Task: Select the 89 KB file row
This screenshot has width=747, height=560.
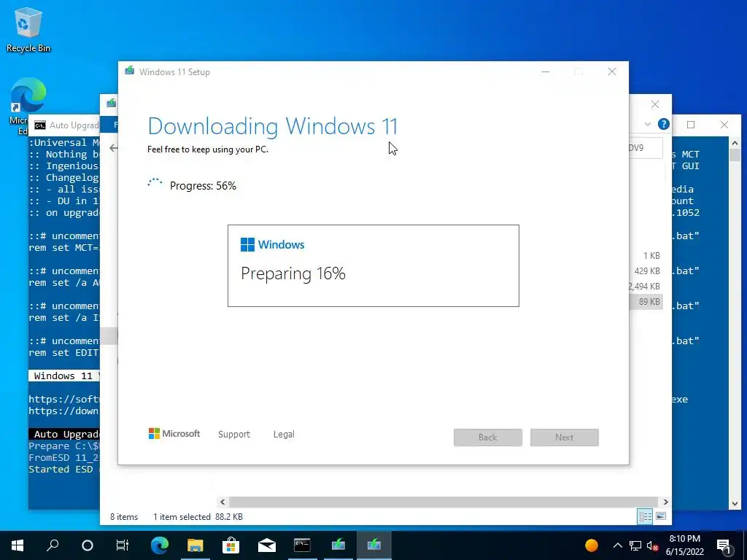Action: tap(646, 302)
